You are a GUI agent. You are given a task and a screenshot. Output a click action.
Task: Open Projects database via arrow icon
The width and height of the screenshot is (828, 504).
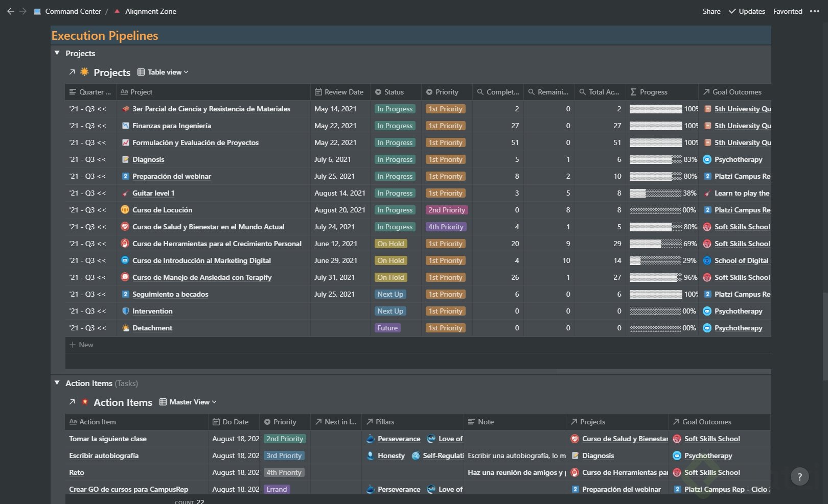tap(72, 72)
